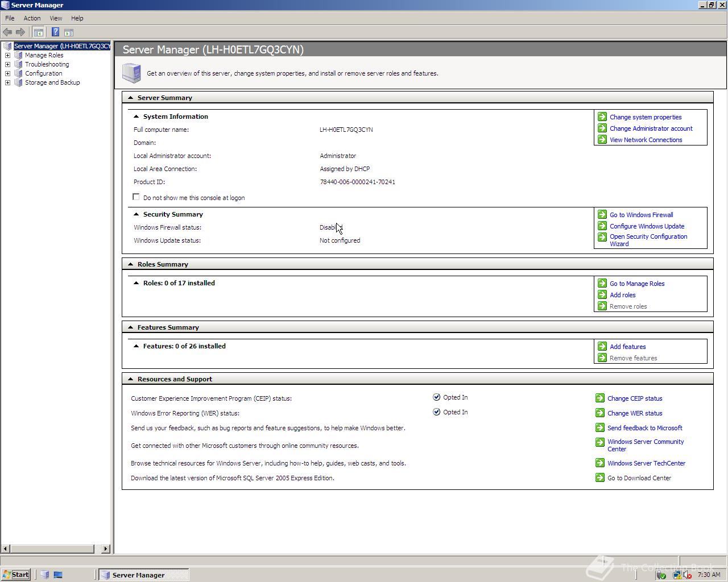728x582 pixels.
Task: Open Help with the blue question mark icon
Action: coord(55,32)
